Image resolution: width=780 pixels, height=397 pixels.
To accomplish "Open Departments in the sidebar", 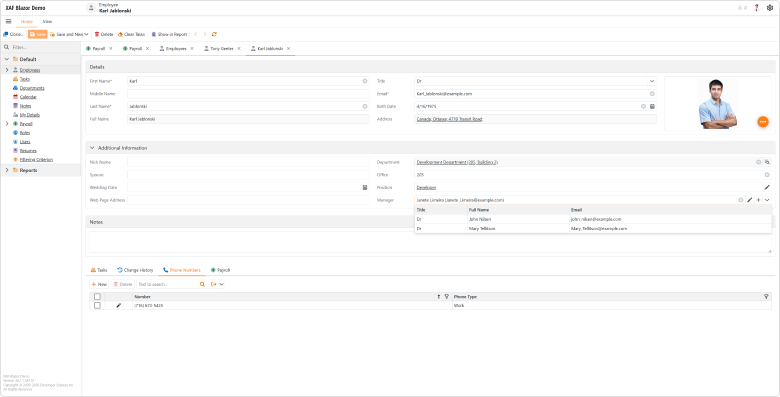I will 32,88.
